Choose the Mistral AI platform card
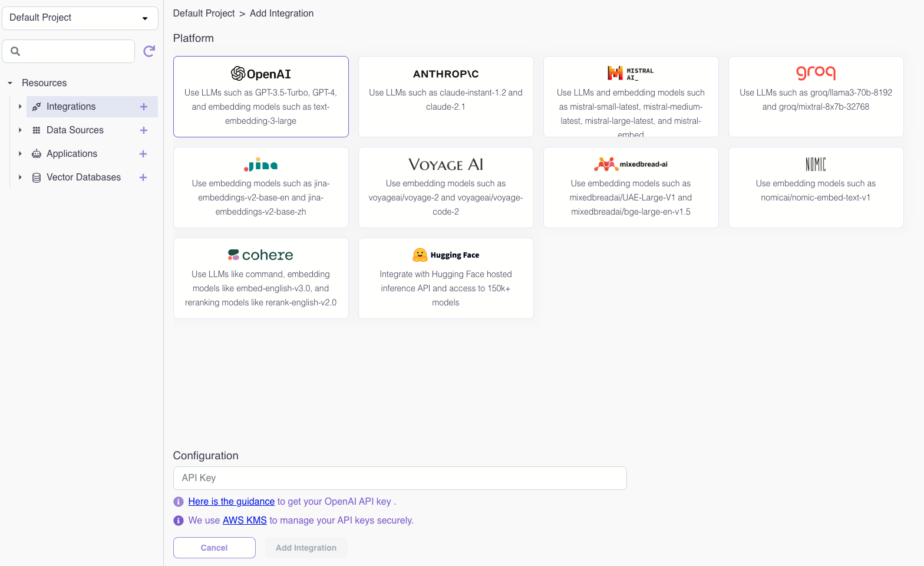The image size is (924, 566). coord(631,97)
